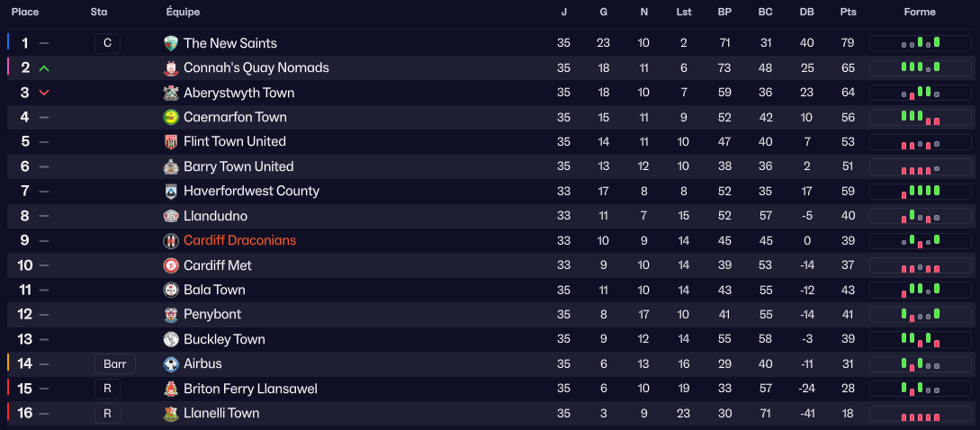Sort table by Équipe column header
Image resolution: width=980 pixels, height=430 pixels.
pyautogui.click(x=183, y=13)
